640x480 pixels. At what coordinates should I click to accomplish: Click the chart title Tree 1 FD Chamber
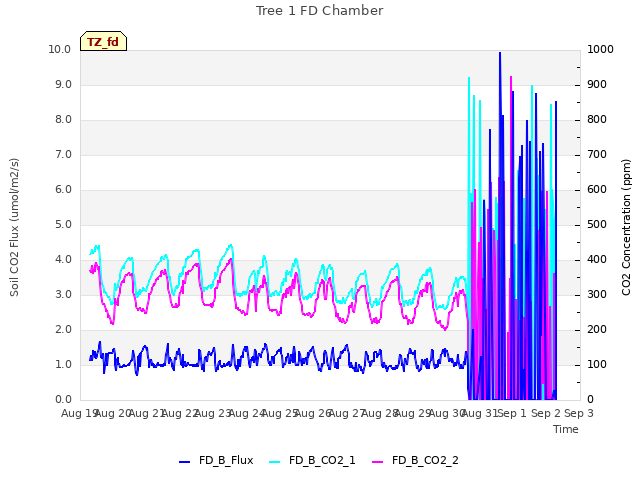click(x=320, y=11)
